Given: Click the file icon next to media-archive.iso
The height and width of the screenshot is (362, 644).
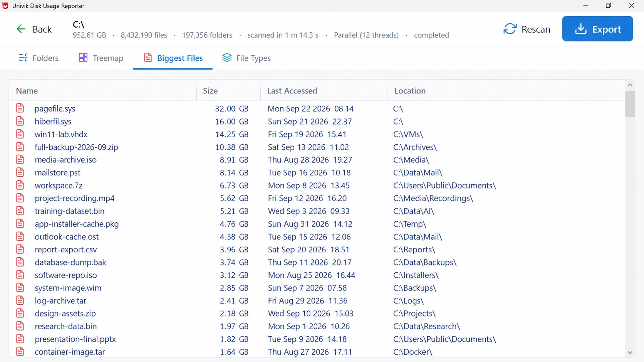Looking at the screenshot, I should [x=20, y=159].
